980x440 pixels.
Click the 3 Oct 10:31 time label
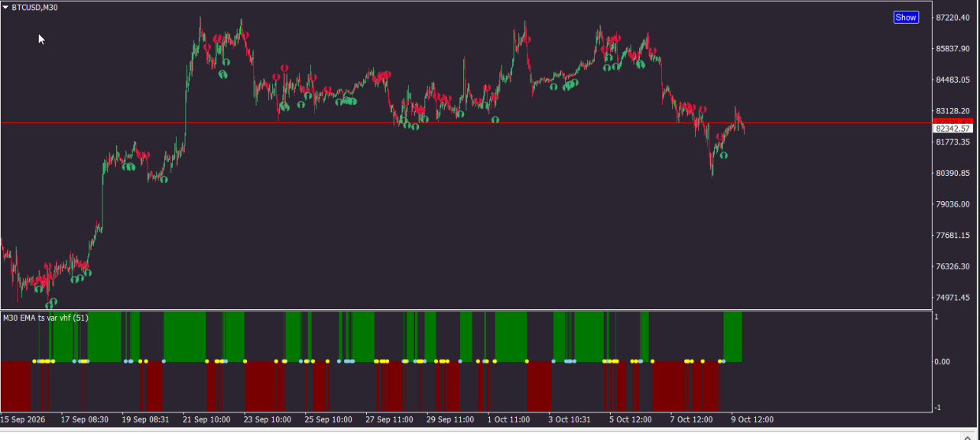[570, 419]
